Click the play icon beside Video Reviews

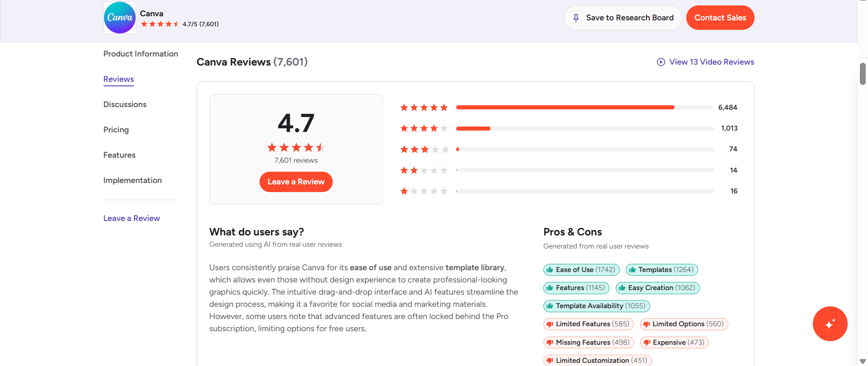661,62
